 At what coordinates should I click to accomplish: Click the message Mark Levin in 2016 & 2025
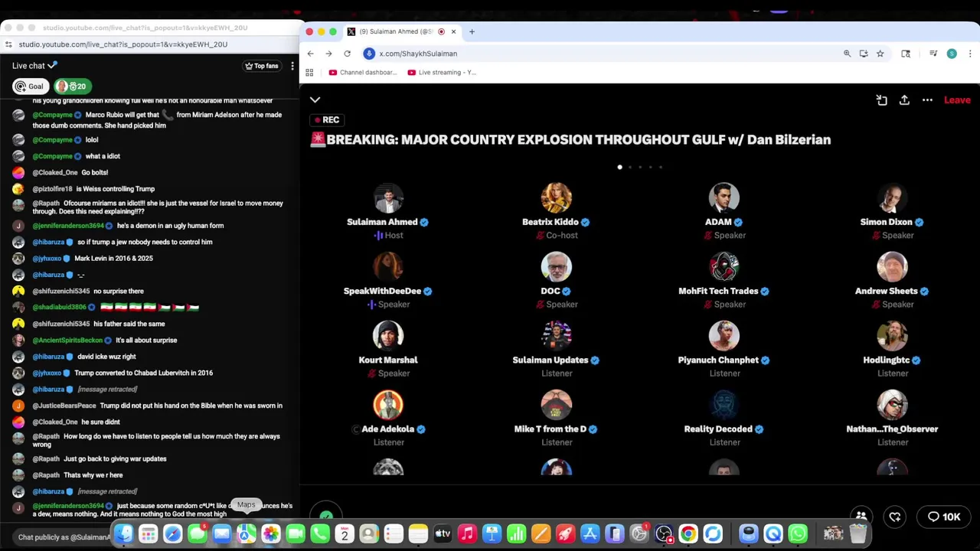point(113,259)
